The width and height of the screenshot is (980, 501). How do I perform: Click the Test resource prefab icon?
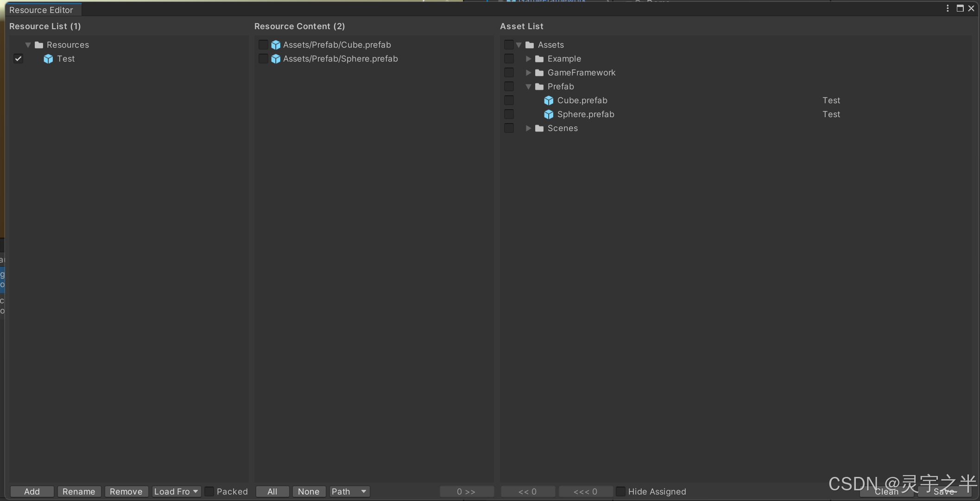pos(48,59)
